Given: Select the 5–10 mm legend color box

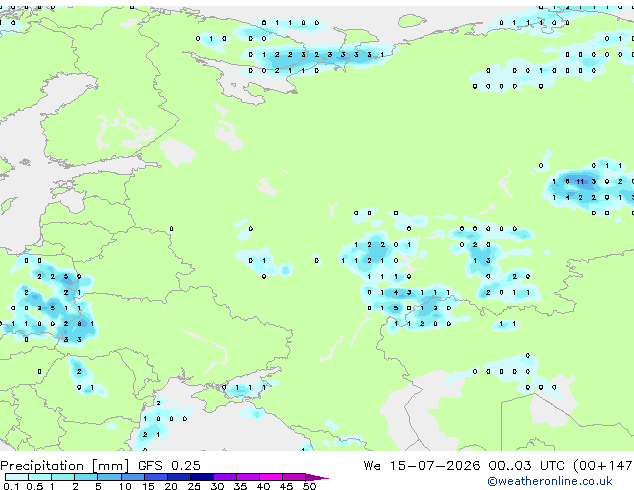Looking at the screenshot, I should (109, 477).
